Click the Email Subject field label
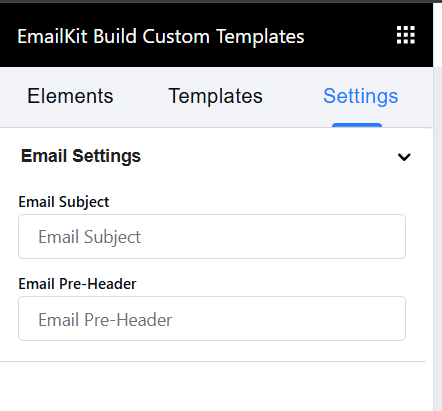The image size is (442, 411). click(x=64, y=202)
